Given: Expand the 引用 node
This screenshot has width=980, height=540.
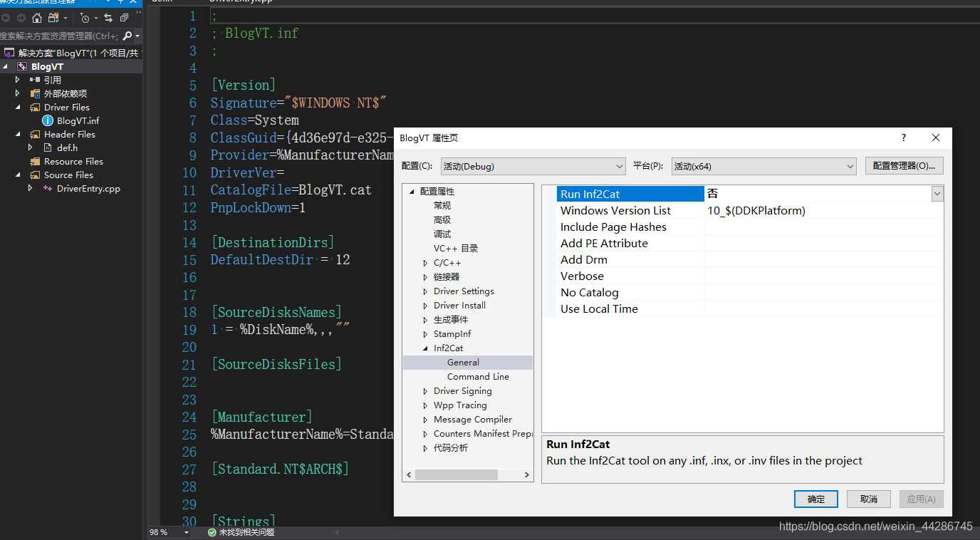Looking at the screenshot, I should click(x=18, y=80).
